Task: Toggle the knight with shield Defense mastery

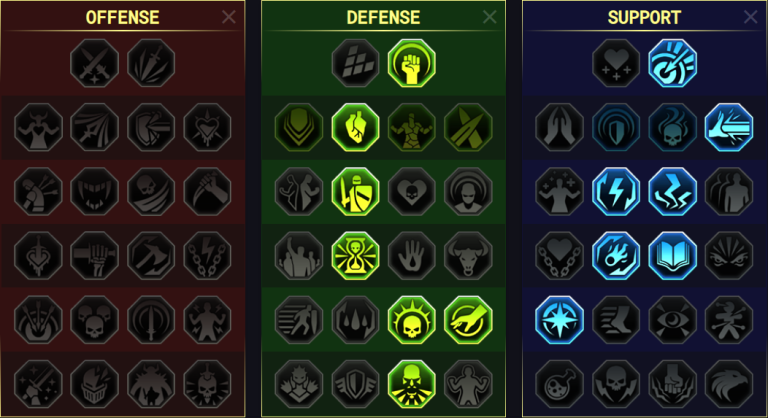Action: coord(355,192)
